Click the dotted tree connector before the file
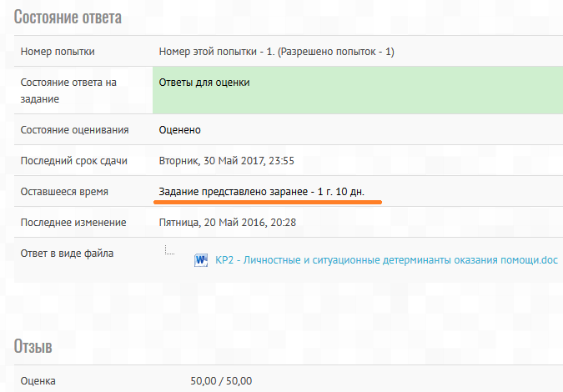Image resolution: width=563 pixels, height=392 pixels. (x=169, y=249)
